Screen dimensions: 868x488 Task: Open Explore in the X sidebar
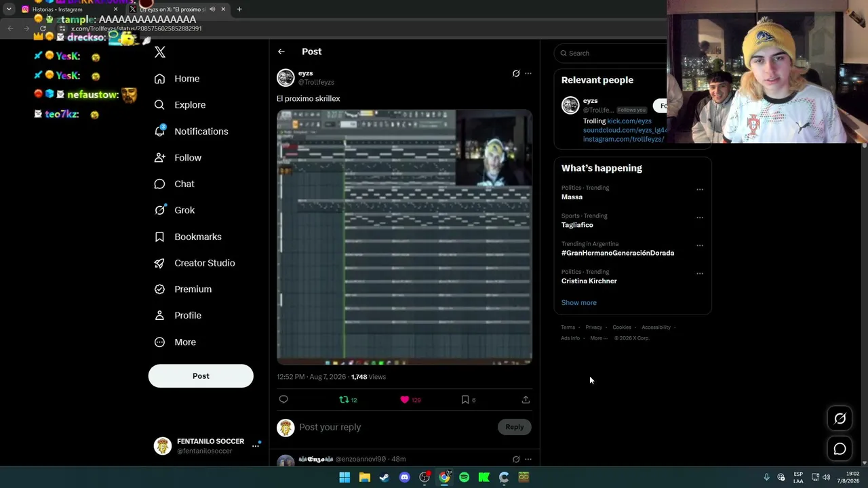point(180,105)
